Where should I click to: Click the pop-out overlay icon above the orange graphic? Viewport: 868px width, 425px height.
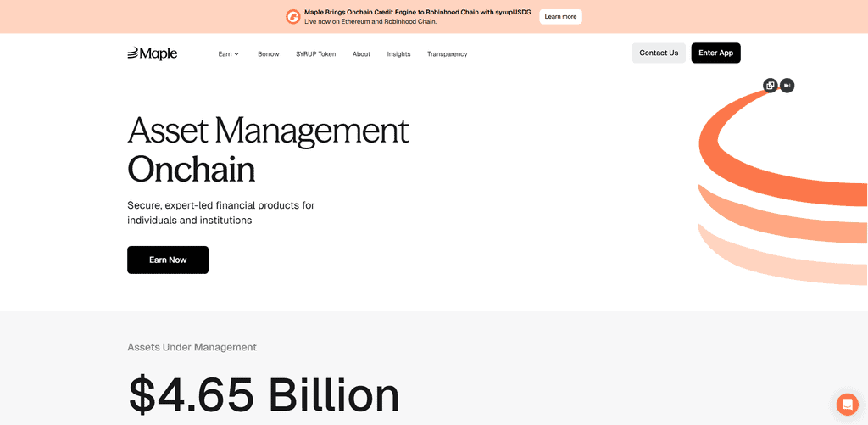pyautogui.click(x=770, y=86)
